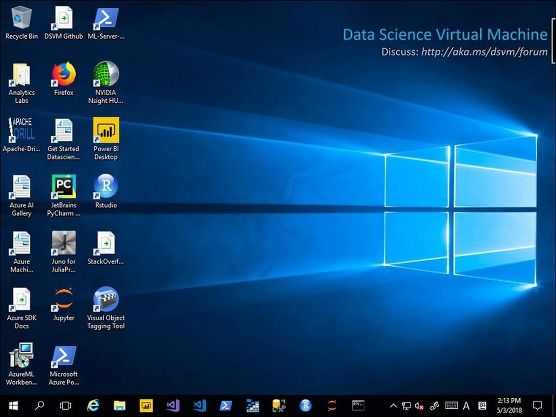Open the database tool taskbar icon
This screenshot has width=556, height=417.
pyautogui.click(x=279, y=405)
